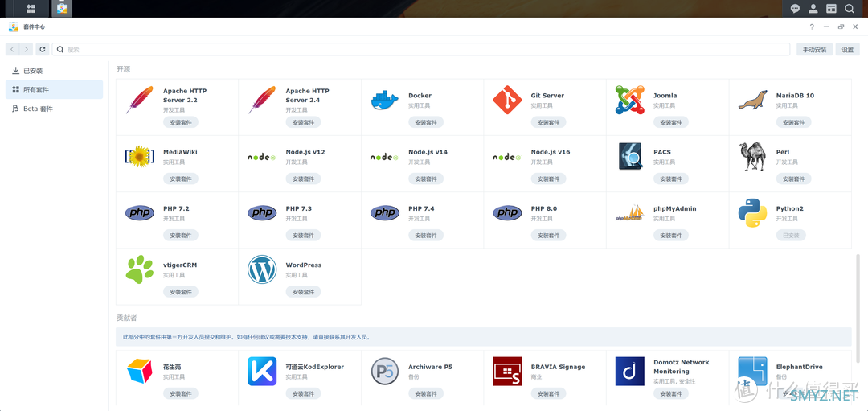Select the 花生壳 cube icon
The width and height of the screenshot is (868, 411).
coord(140,371)
